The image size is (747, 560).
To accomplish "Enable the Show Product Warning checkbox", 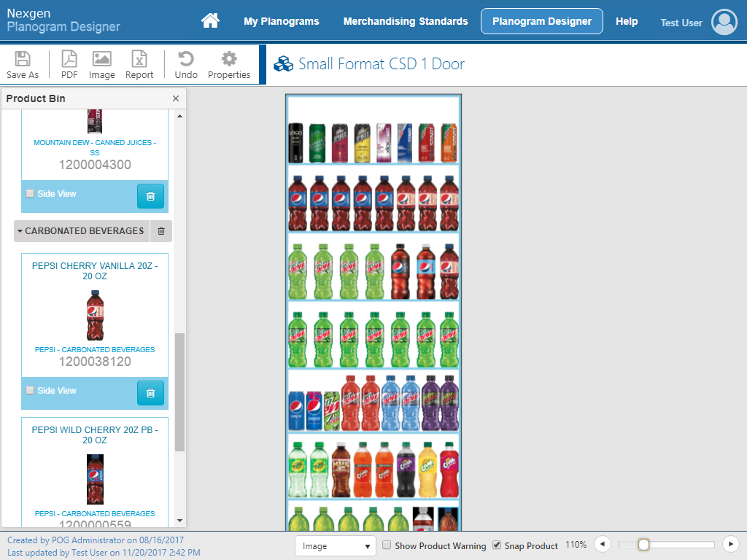I will coord(387,545).
